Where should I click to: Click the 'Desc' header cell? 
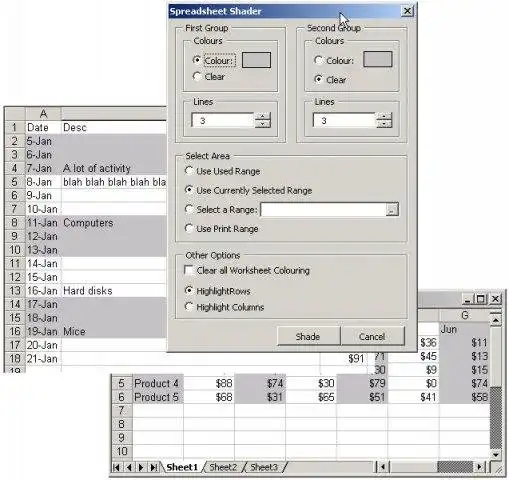[x=114, y=127]
